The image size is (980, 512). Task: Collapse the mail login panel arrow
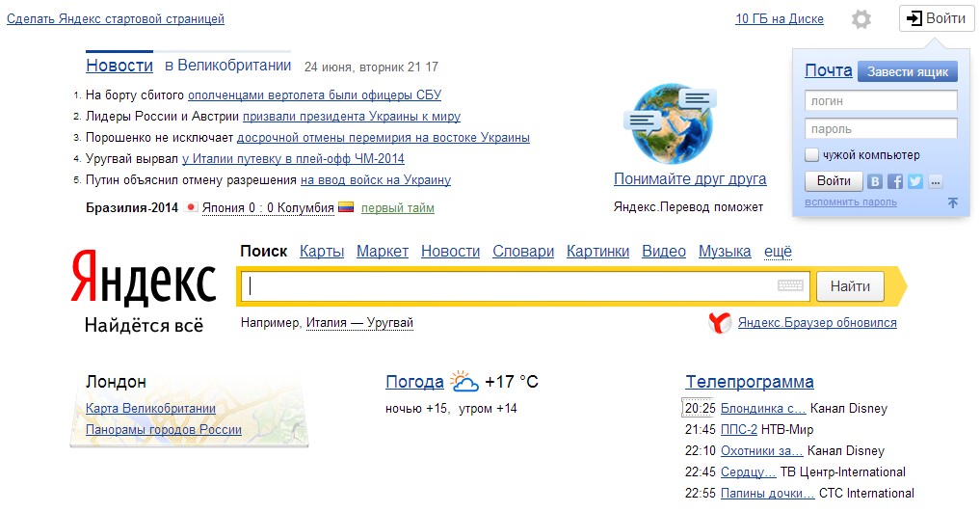point(952,202)
